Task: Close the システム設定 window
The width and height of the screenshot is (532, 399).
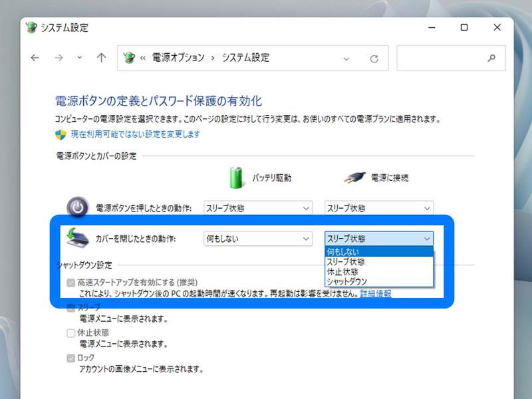Action: [497, 27]
